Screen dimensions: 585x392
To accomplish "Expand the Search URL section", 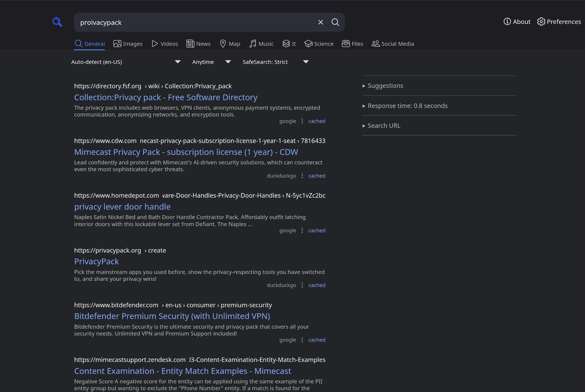I will click(382, 126).
